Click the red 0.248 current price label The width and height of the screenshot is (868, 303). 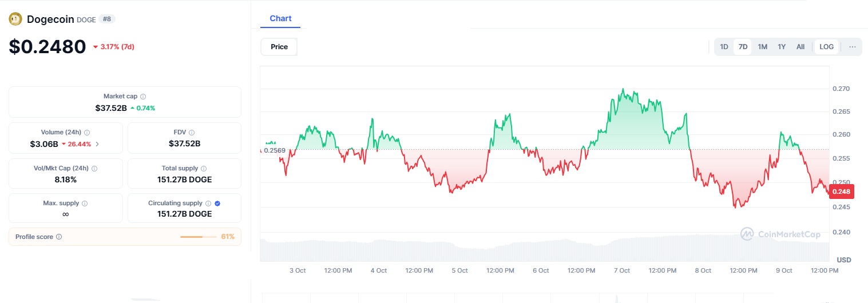pos(841,192)
